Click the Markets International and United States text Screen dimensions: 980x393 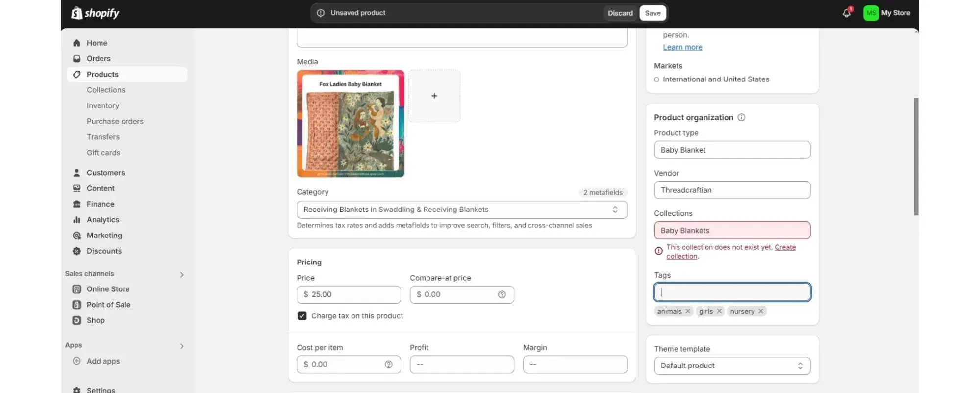pyautogui.click(x=716, y=79)
